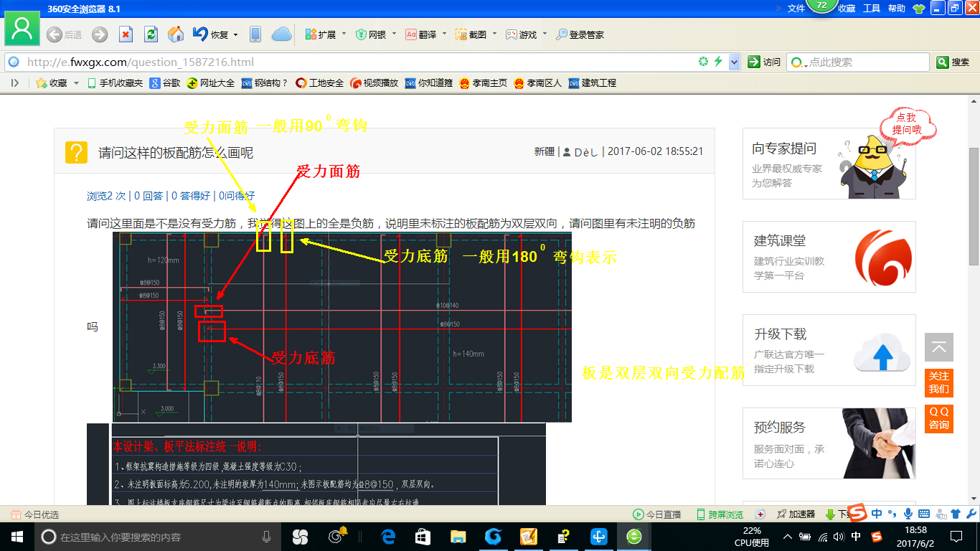Open the 建筑课堂 sidebar card

(x=829, y=257)
